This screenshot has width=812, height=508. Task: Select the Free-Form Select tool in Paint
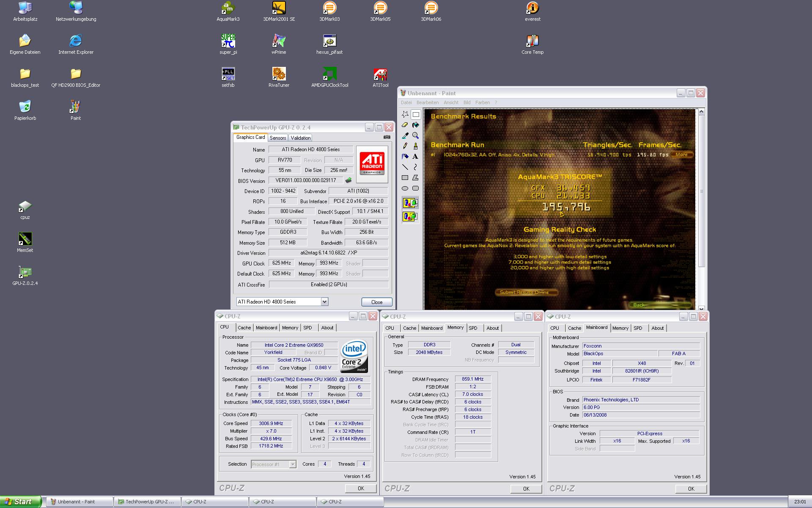coord(405,114)
